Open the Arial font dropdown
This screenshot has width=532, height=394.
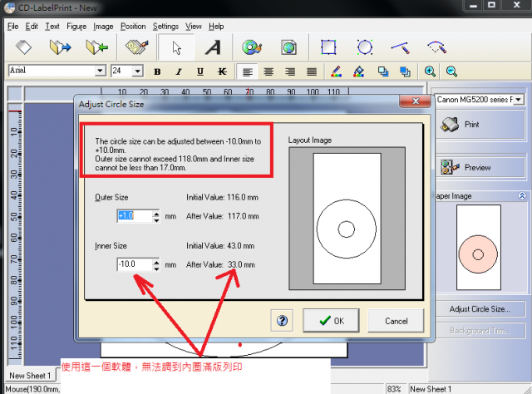(x=100, y=71)
